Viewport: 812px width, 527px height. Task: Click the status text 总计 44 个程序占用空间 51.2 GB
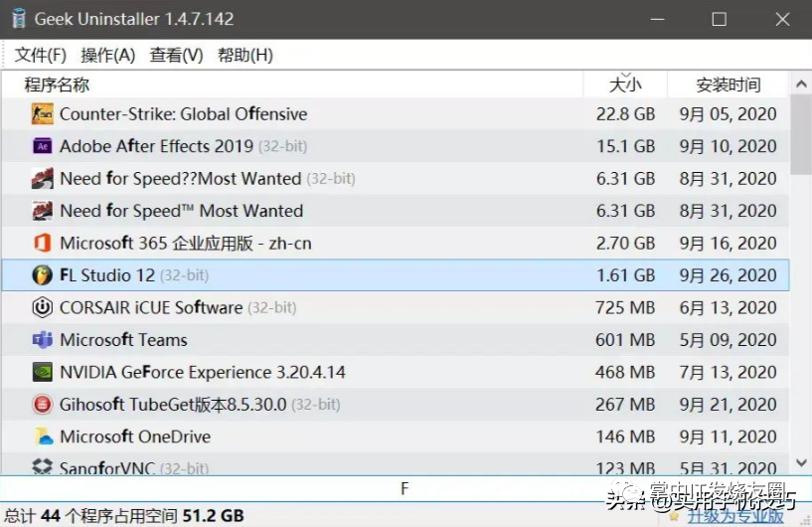tap(124, 516)
